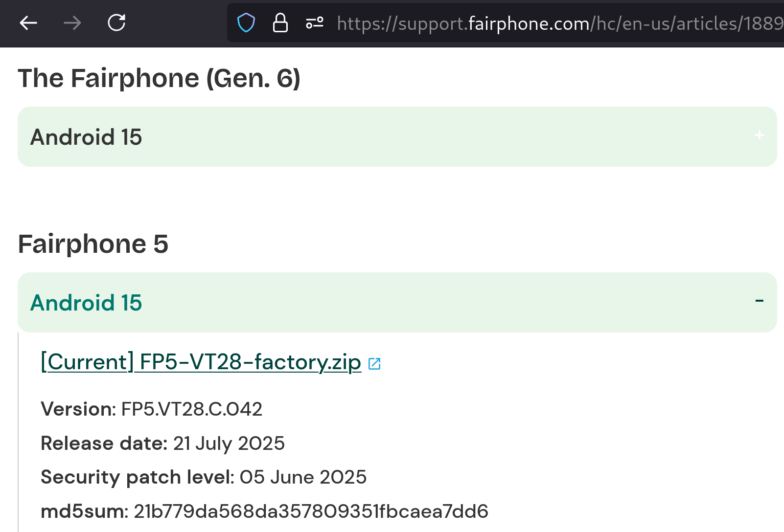
Task: Collapse Android 15 section under Fairphone 5
Action: 397,303
